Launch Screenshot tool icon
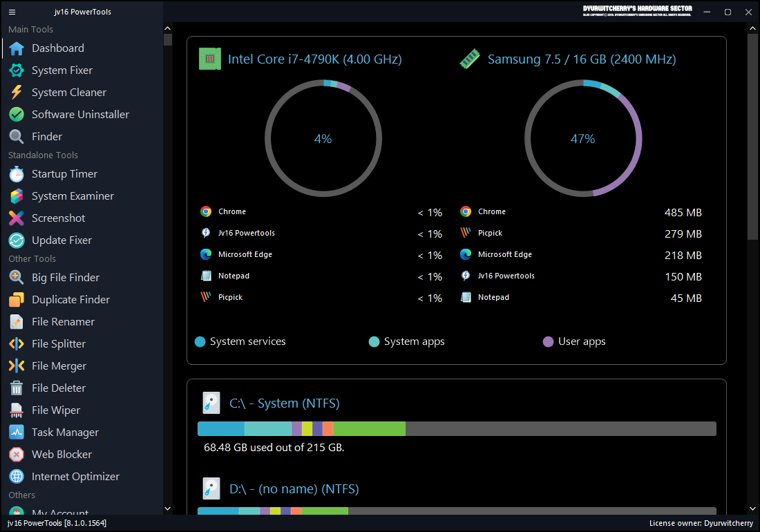 click(x=17, y=218)
